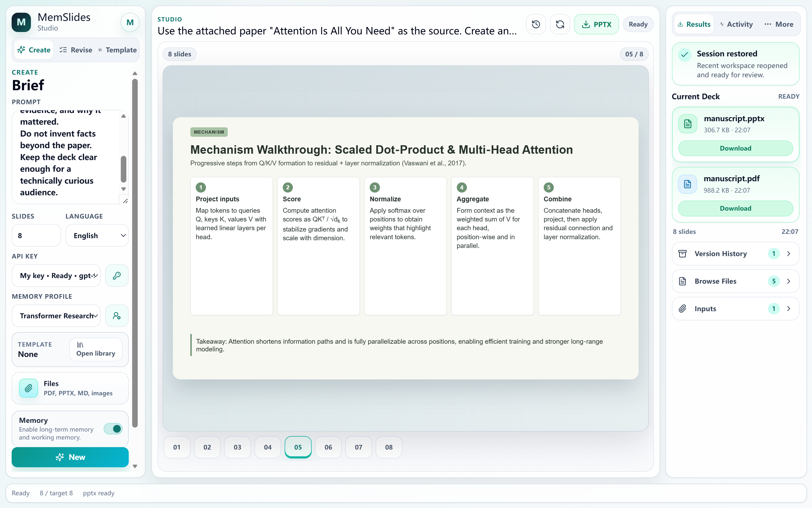Toggle the long-term Memory switch
Screen dimensions: 812x508
pos(113,429)
